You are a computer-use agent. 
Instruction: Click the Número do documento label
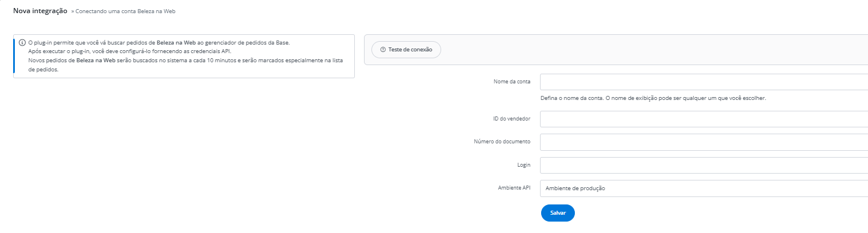502,142
